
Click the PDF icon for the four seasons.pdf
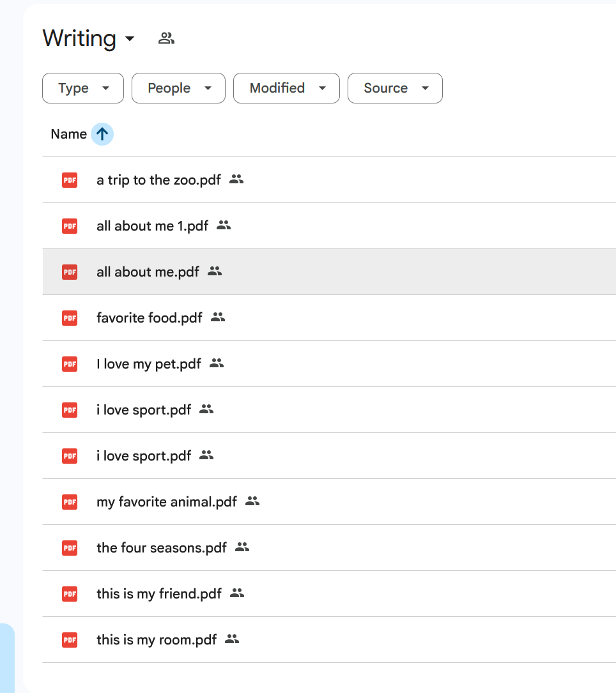70,548
